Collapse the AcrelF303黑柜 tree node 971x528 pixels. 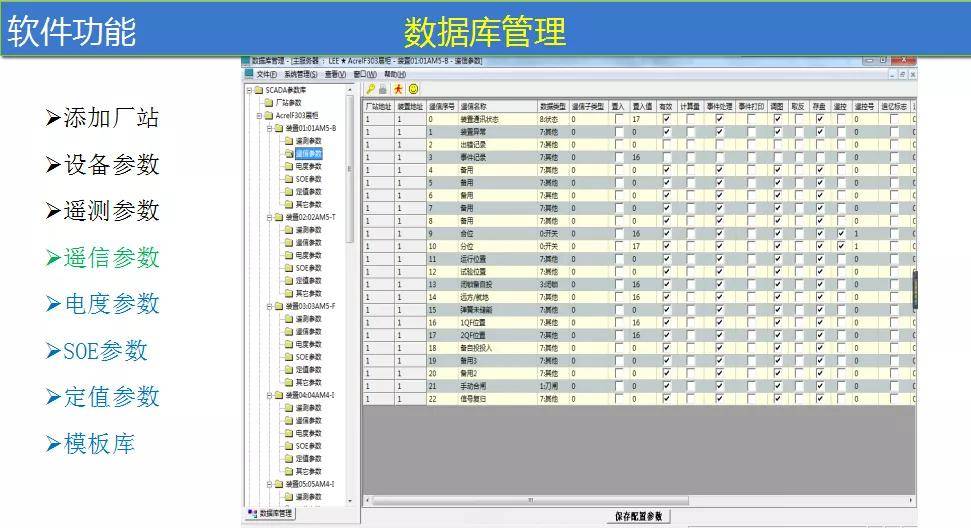[259, 116]
